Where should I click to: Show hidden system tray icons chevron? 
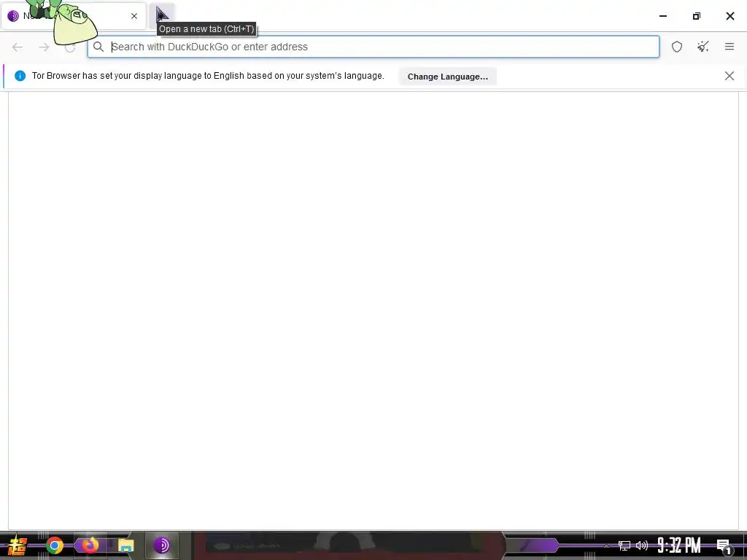pyautogui.click(x=607, y=545)
